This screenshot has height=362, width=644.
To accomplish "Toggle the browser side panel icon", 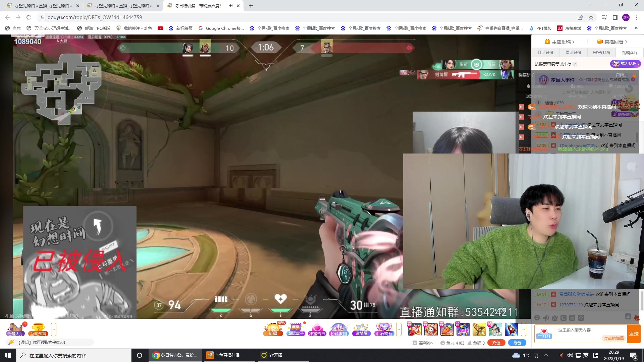I will (x=615, y=17).
